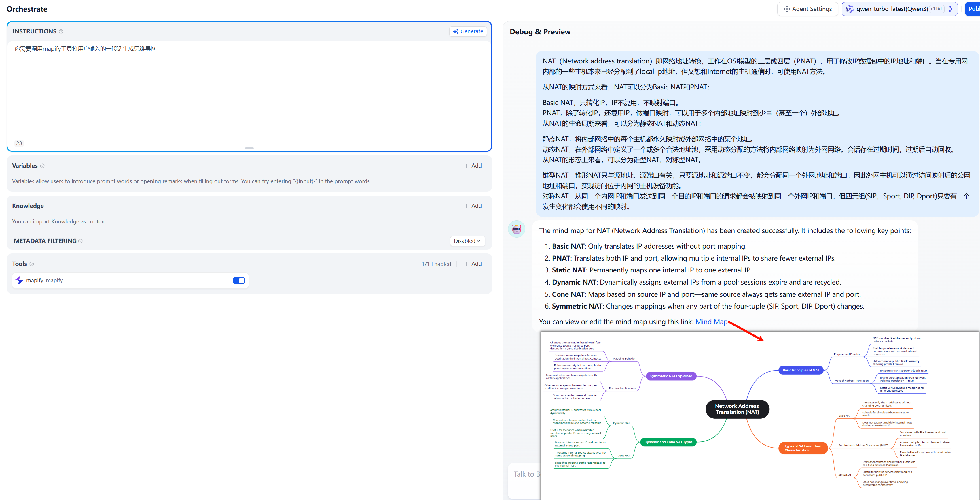Click the Publish button
This screenshot has width=980, height=500.
(973, 9)
